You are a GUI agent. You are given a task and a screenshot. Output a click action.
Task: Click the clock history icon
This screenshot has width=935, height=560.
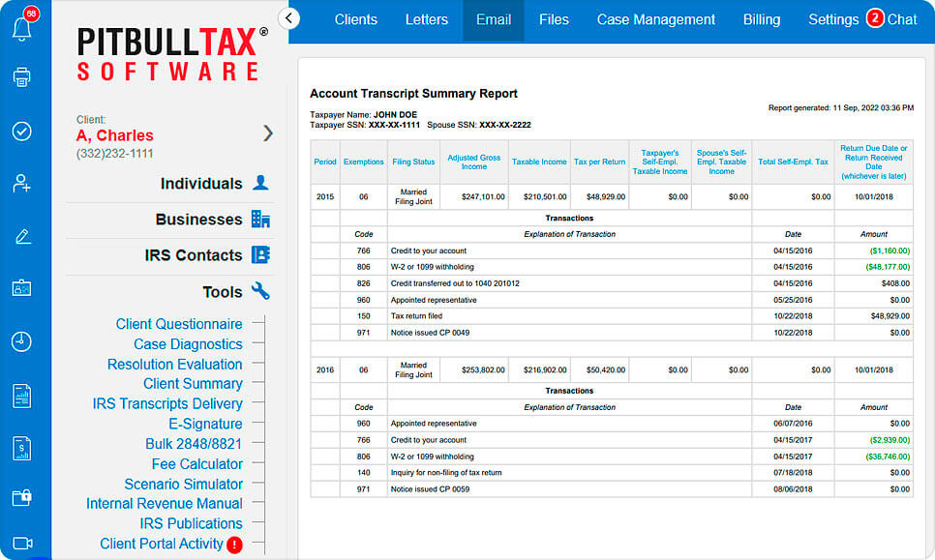click(x=22, y=341)
